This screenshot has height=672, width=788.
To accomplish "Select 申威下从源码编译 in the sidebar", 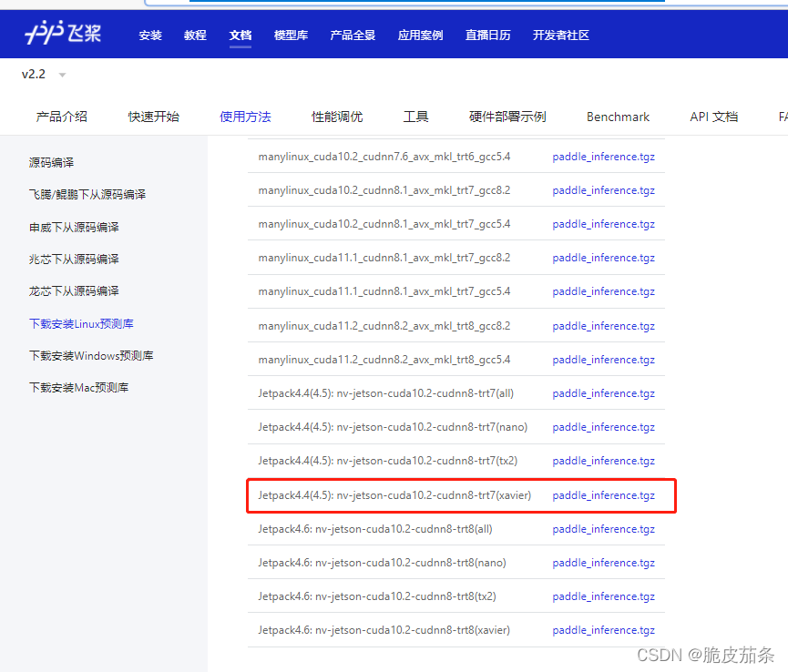I will click(x=74, y=227).
